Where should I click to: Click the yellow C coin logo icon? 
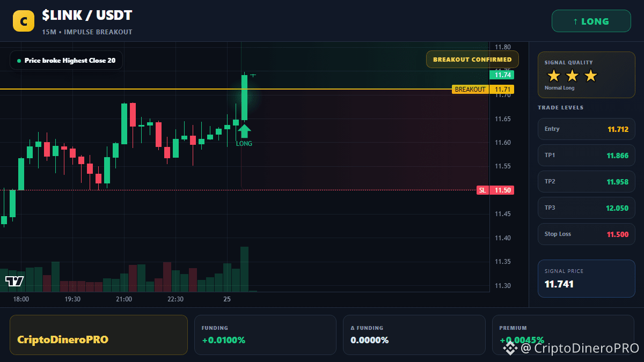tap(23, 21)
